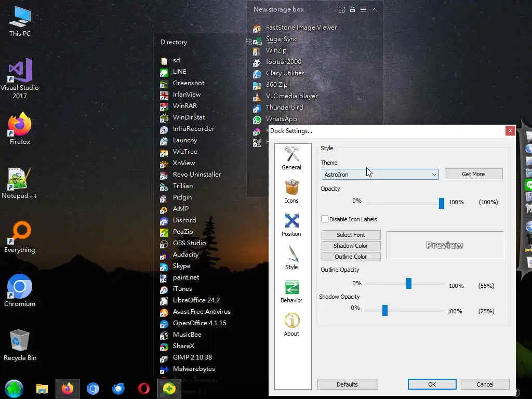Viewport: 532px width, 399px height.
Task: Click the IrfanView entry in Directory
Action: point(180,95)
